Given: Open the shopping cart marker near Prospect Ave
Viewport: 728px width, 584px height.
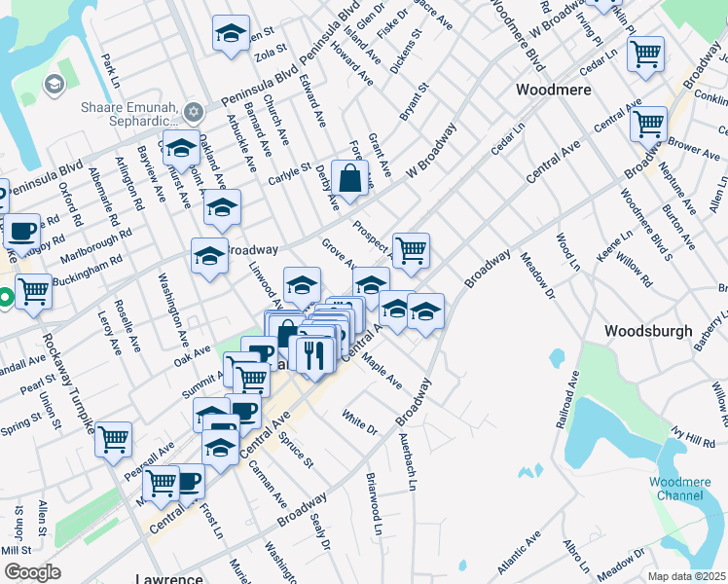Looking at the screenshot, I should [411, 250].
